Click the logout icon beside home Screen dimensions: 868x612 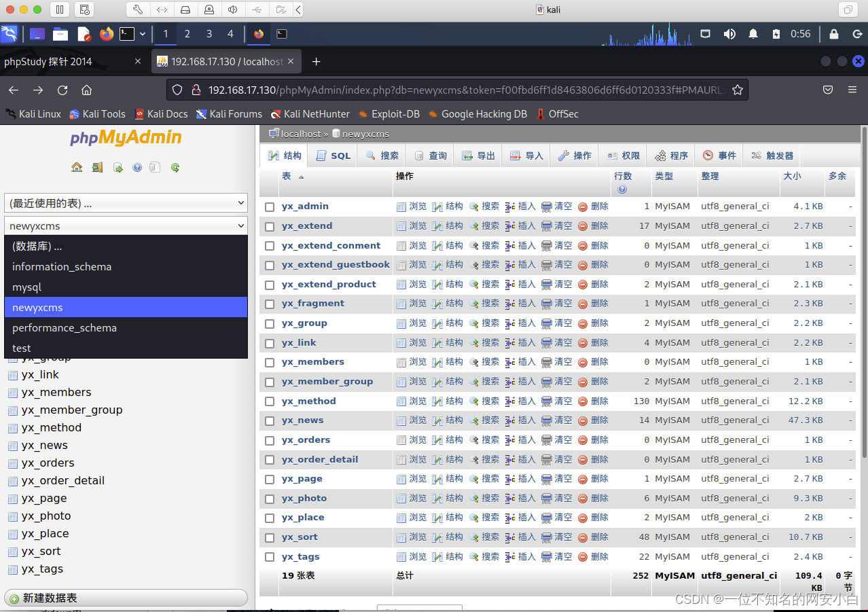[97, 167]
